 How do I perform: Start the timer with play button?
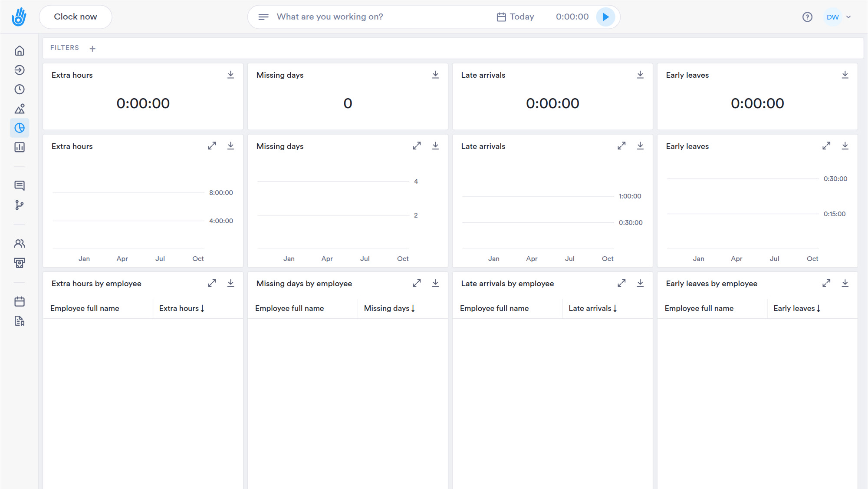coord(605,17)
